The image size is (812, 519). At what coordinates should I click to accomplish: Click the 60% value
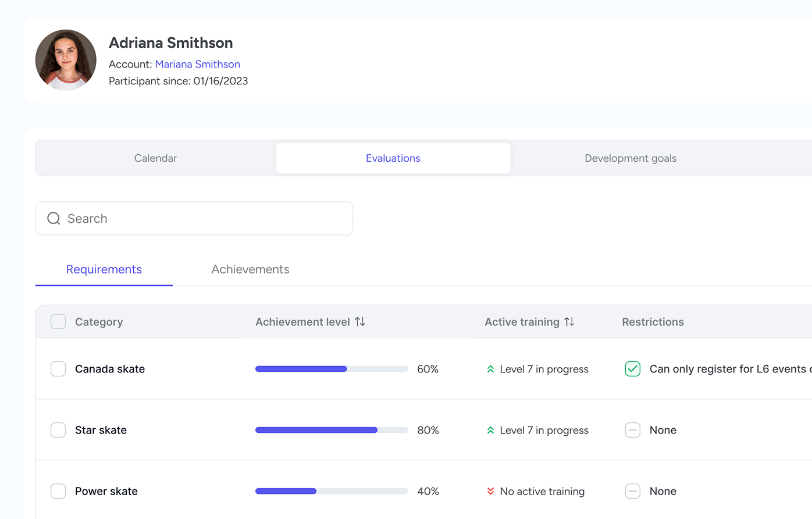point(428,369)
